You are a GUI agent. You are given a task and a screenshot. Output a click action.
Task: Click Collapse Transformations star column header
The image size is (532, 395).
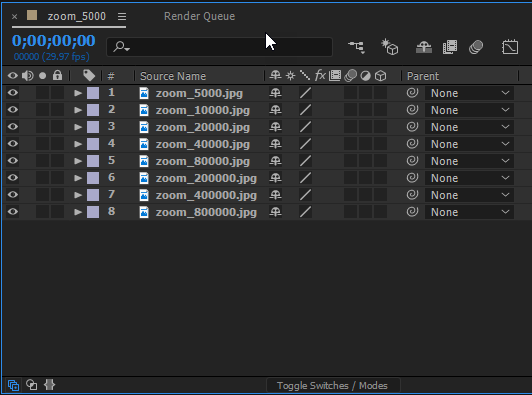coord(290,75)
